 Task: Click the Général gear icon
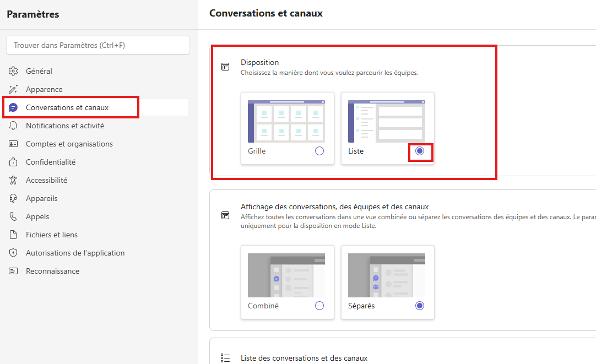(x=14, y=71)
